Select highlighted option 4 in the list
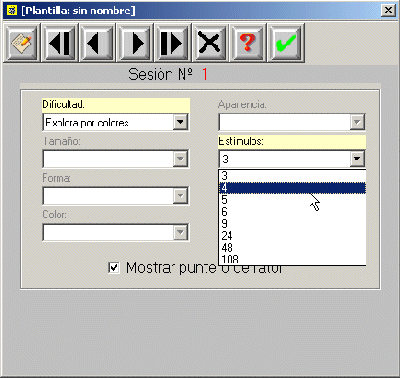Viewport: 400px width, 378px height. 292,188
